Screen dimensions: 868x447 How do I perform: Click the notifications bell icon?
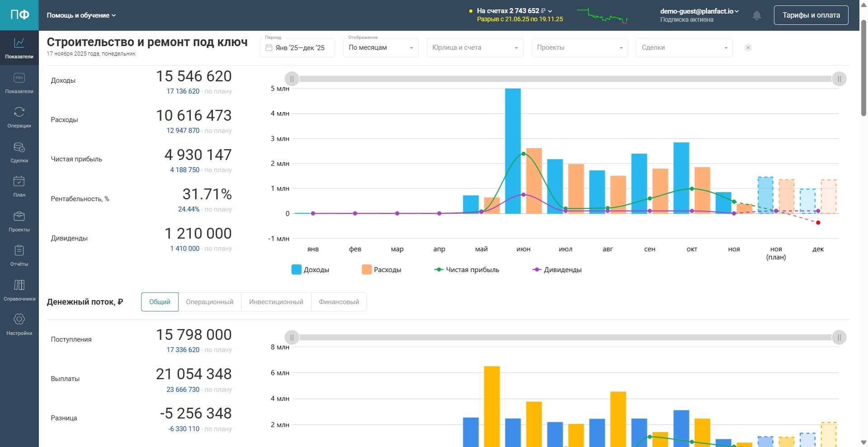point(757,15)
